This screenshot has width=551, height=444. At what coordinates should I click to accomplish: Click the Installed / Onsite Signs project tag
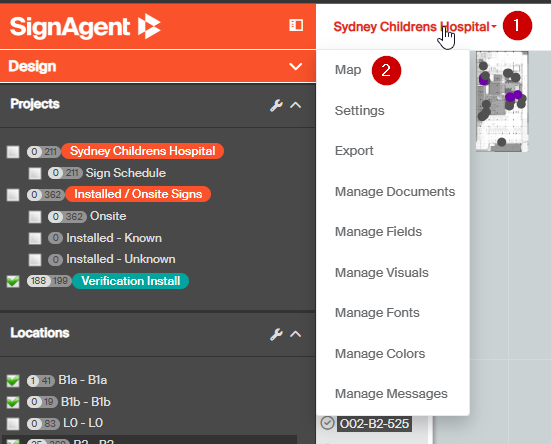[x=138, y=194]
